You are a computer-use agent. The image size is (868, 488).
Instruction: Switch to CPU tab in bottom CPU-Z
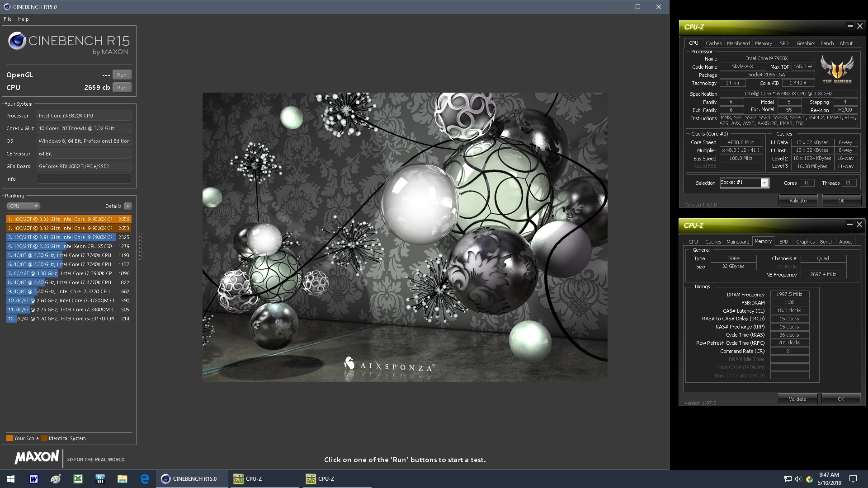point(693,242)
